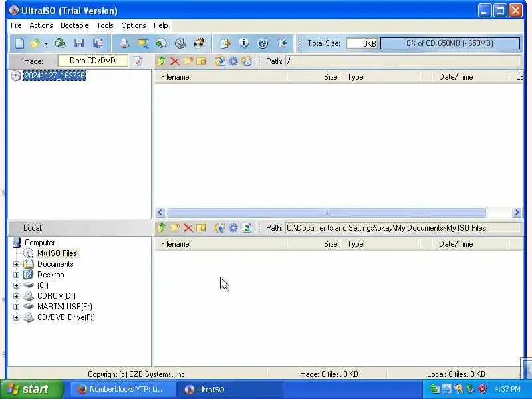Open the Help menu
Image resolution: width=532 pixels, height=399 pixels.
pos(160,25)
